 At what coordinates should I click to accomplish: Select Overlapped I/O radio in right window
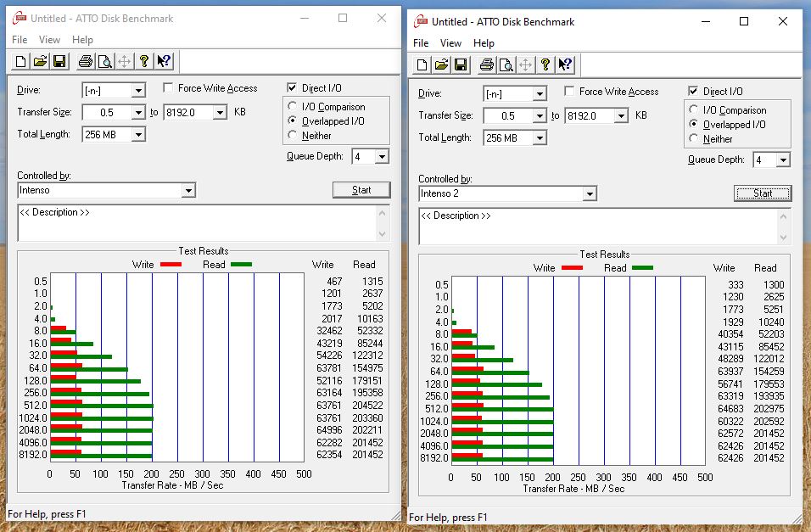click(x=694, y=124)
